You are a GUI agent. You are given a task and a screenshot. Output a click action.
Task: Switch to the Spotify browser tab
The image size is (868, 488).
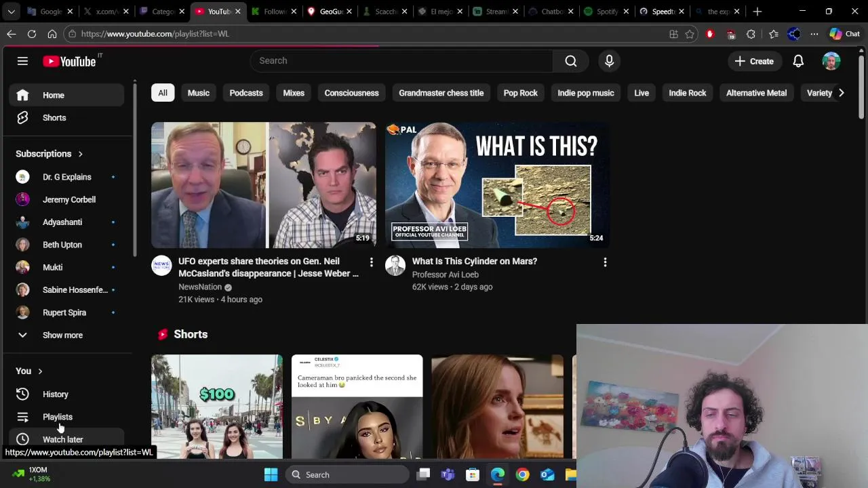(606, 12)
